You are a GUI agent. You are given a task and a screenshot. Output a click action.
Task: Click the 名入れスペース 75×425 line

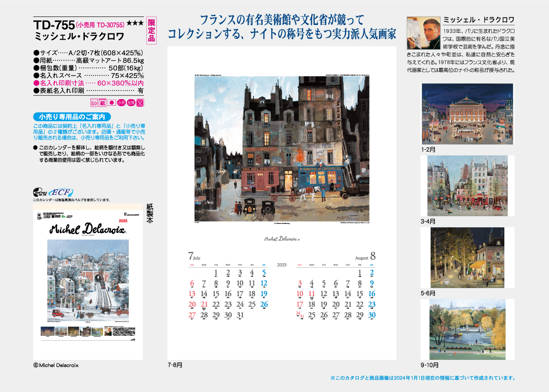pyautogui.click(x=88, y=75)
